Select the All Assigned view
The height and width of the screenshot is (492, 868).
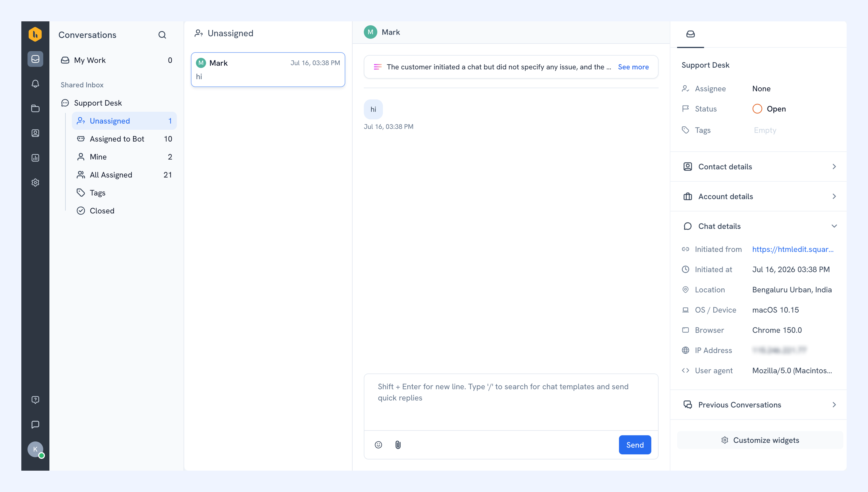pyautogui.click(x=124, y=175)
